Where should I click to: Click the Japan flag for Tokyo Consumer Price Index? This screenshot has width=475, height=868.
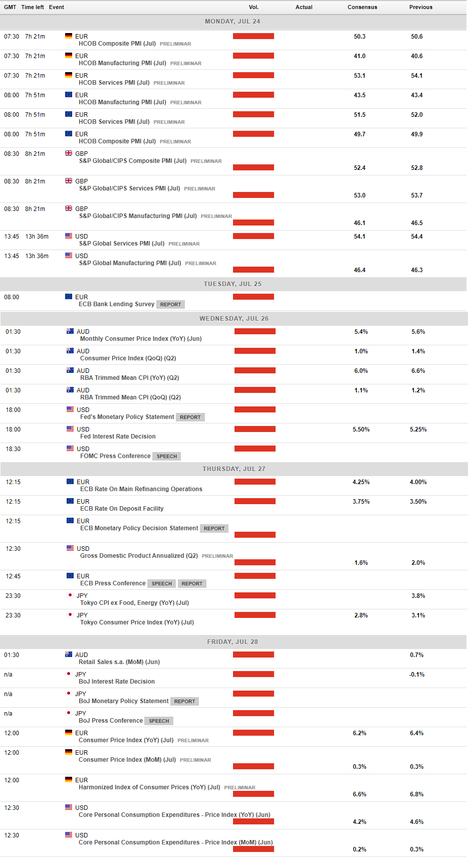coord(70,615)
